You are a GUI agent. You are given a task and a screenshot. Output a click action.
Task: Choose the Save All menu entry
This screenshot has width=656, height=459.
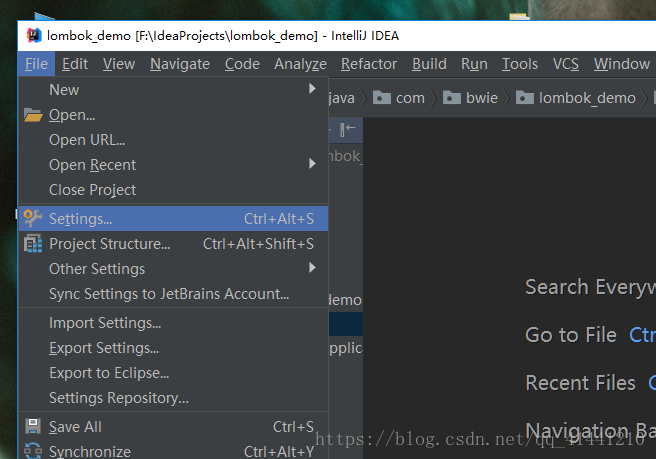click(173, 427)
